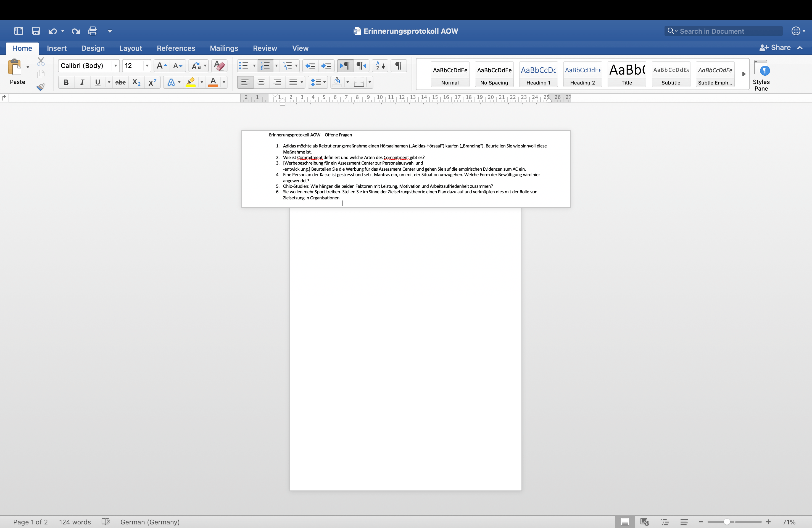
Task: Switch to Web Layout view icon
Action: (644, 522)
